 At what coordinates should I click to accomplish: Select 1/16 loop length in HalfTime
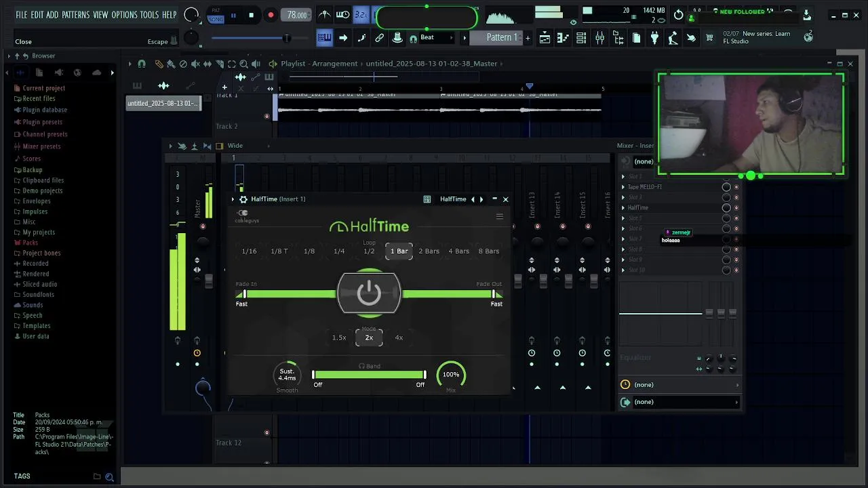[x=250, y=251]
